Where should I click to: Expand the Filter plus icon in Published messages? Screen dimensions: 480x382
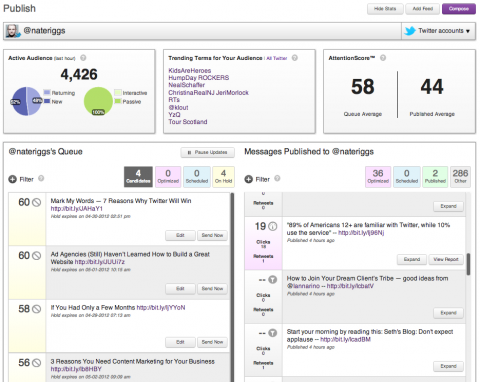coord(248,179)
